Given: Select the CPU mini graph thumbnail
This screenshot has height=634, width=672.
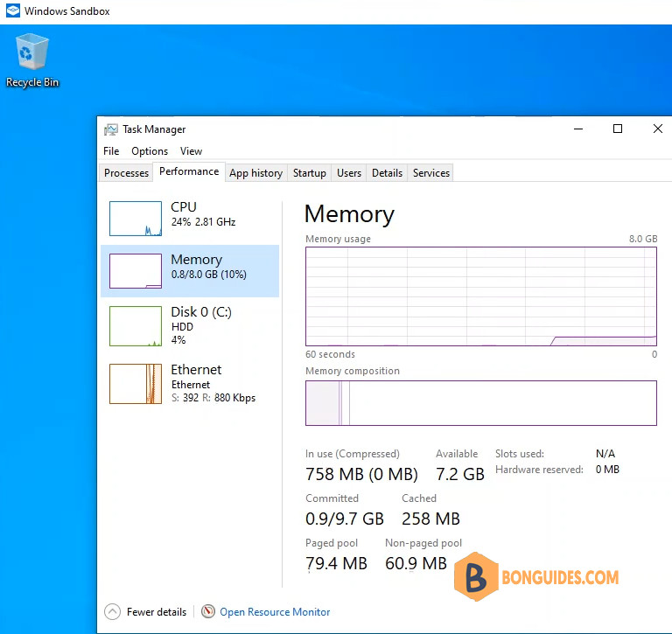Looking at the screenshot, I should [x=136, y=219].
